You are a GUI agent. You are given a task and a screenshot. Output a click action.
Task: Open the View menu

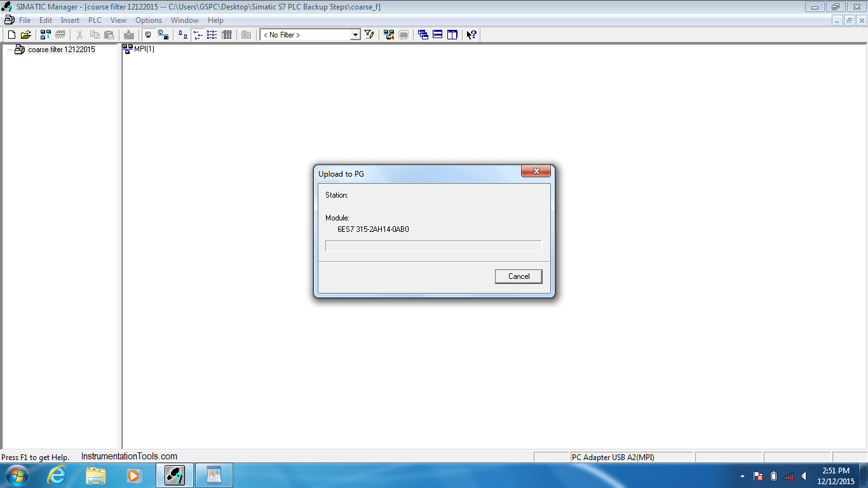pos(118,20)
